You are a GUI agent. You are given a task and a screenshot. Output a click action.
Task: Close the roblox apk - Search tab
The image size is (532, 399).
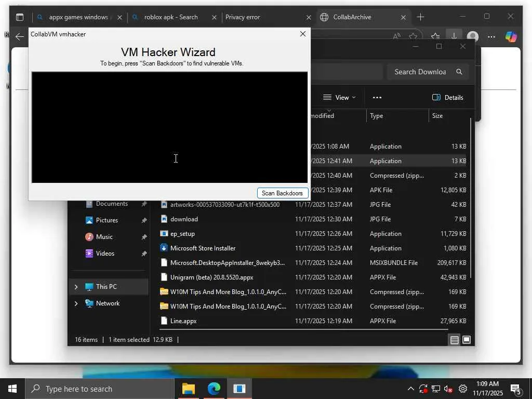pyautogui.click(x=214, y=17)
